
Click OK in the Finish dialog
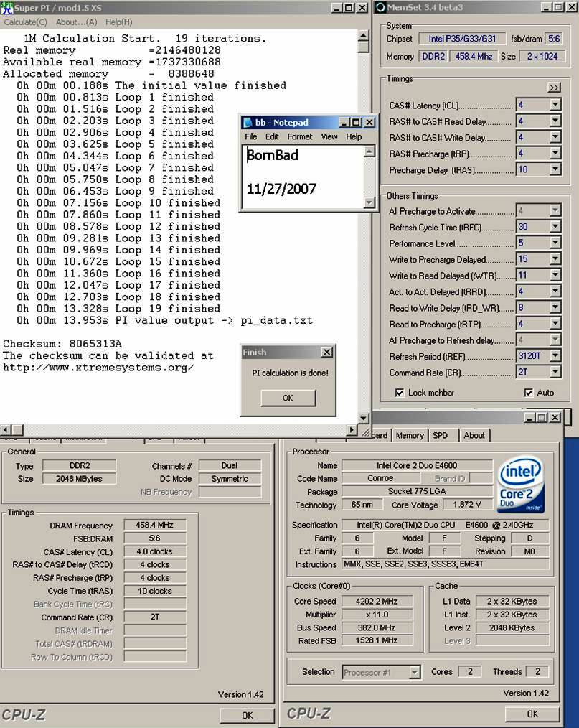point(288,398)
